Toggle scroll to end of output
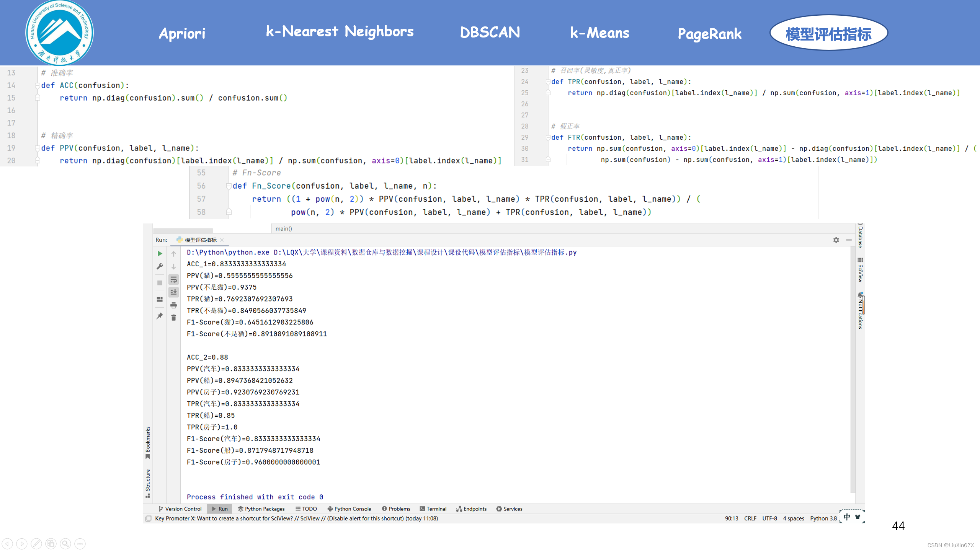The width and height of the screenshot is (980, 551). coord(173,292)
